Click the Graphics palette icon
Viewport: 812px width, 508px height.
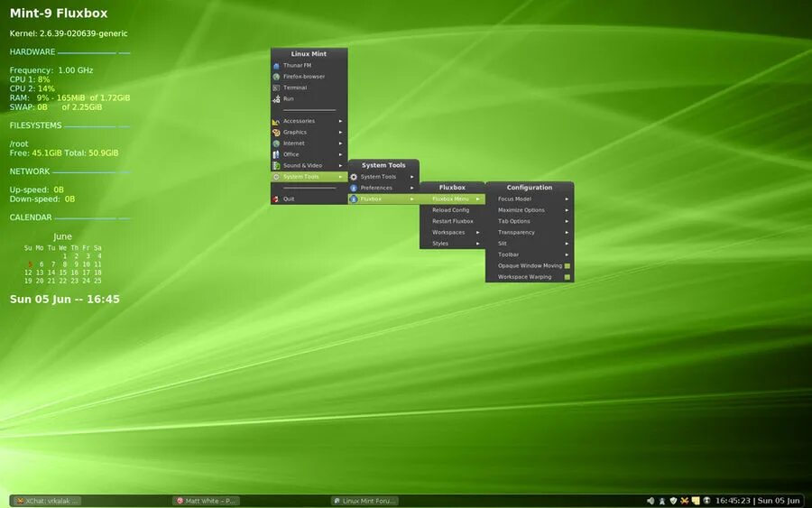point(276,133)
